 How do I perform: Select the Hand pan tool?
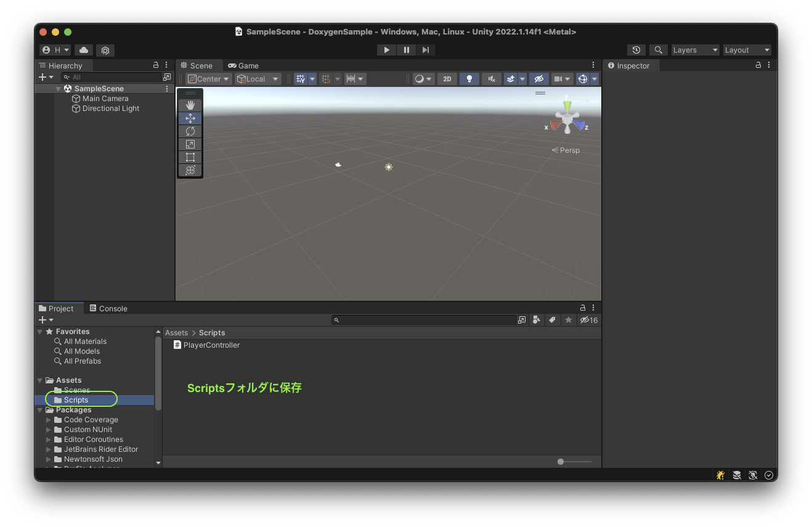coord(190,105)
